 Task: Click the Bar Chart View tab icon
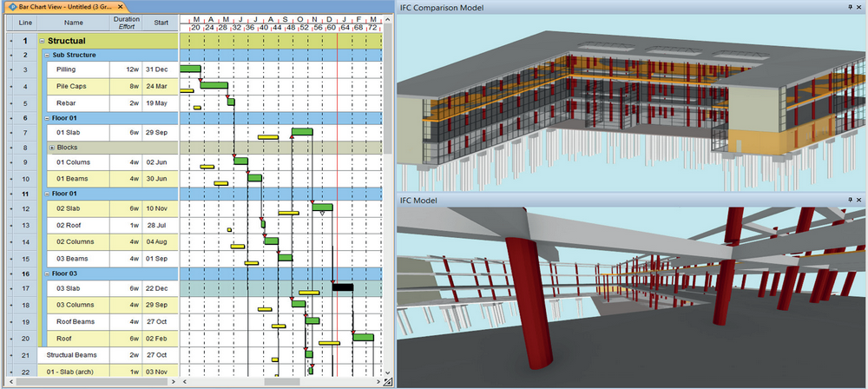[x=11, y=7]
